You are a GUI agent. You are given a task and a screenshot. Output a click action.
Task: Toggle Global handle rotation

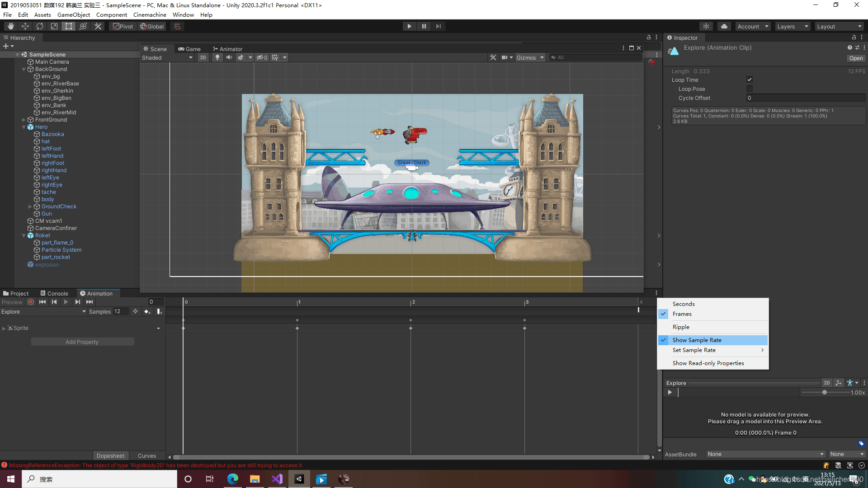[152, 26]
